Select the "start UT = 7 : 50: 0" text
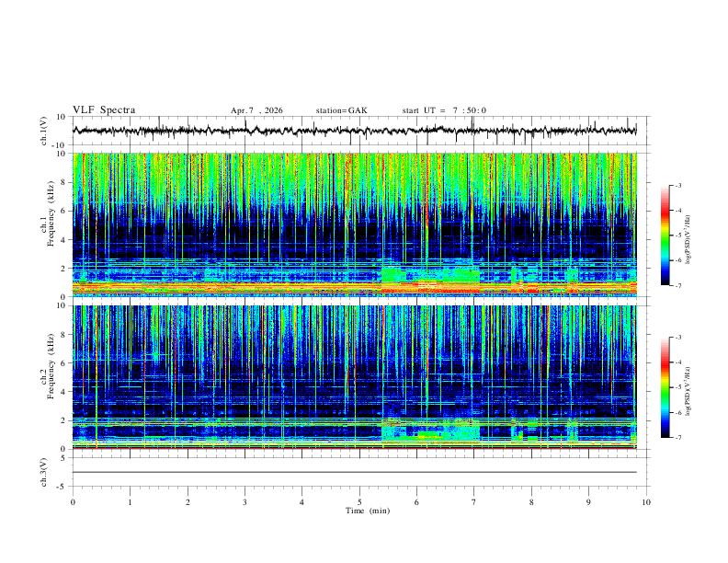This screenshot has height=563, width=728. pos(444,110)
